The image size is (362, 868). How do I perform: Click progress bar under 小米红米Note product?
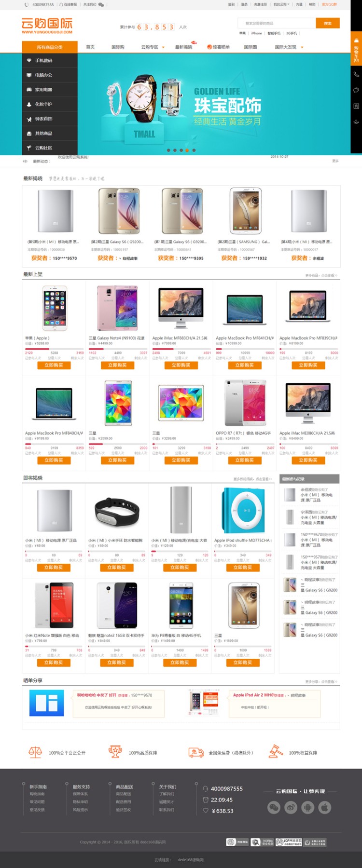point(54,646)
